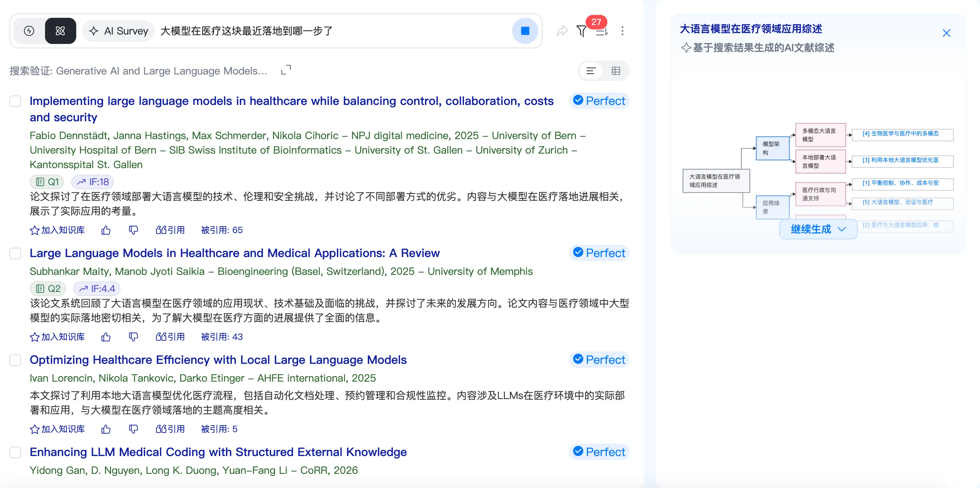Click the IF:4.4 impact factor badge
This screenshot has height=488, width=980.
[97, 289]
